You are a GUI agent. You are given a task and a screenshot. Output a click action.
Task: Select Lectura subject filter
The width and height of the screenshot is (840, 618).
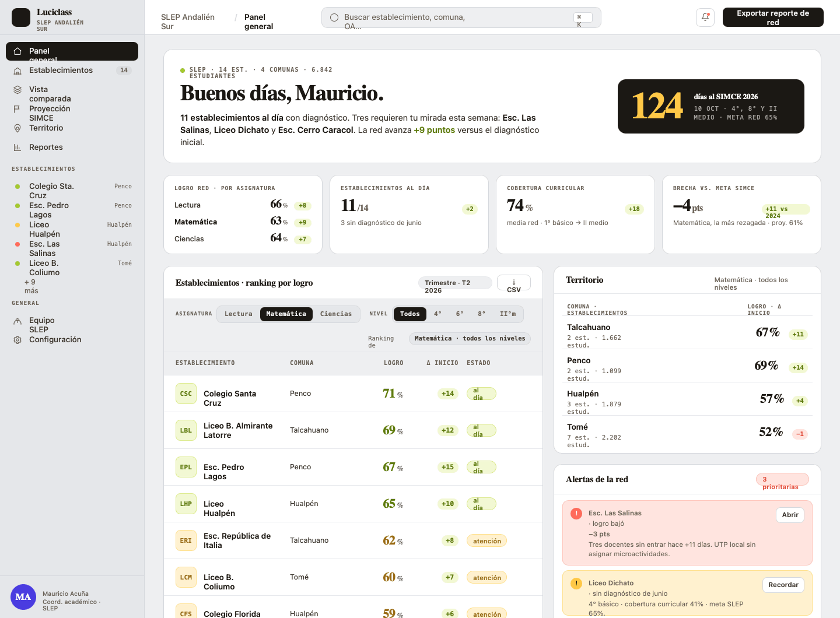point(239,314)
